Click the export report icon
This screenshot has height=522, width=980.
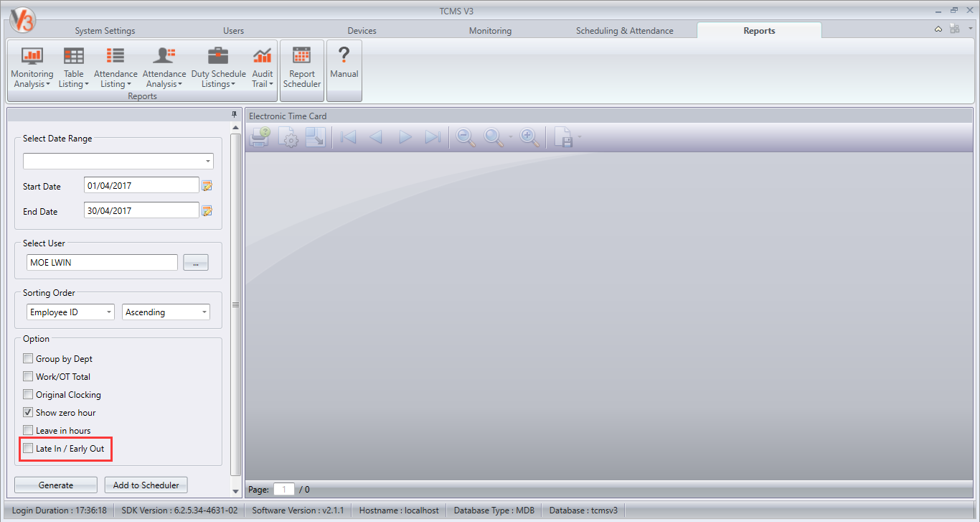tap(316, 137)
